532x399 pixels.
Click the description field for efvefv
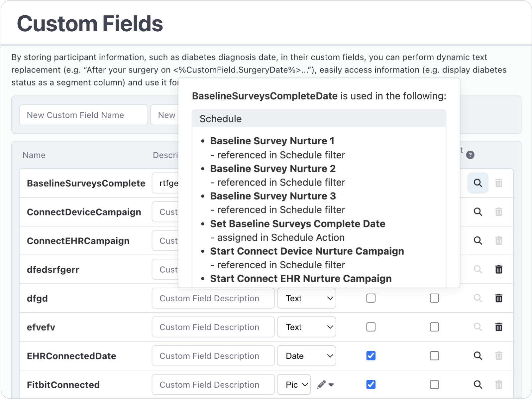213,327
